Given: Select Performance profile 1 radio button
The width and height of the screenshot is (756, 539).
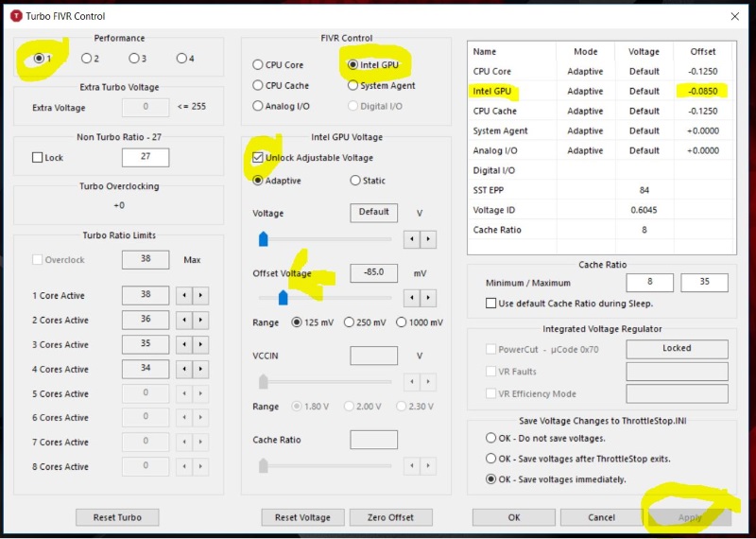Looking at the screenshot, I should [x=39, y=59].
